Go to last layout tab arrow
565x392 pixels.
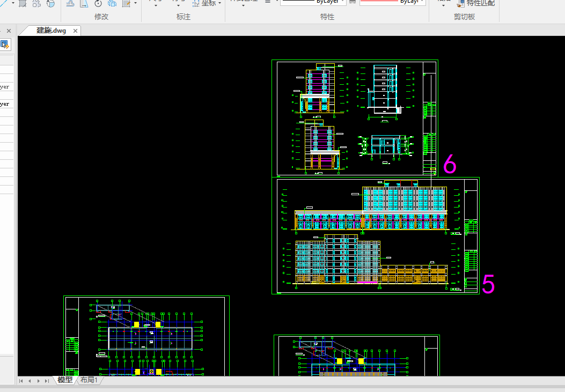47,381
